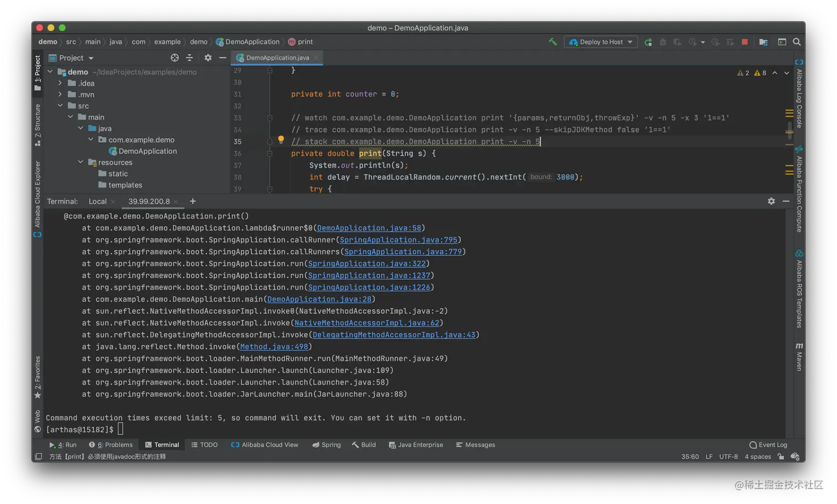Click the Collapse All icon in Project panel
837x504 pixels.
[x=189, y=58]
